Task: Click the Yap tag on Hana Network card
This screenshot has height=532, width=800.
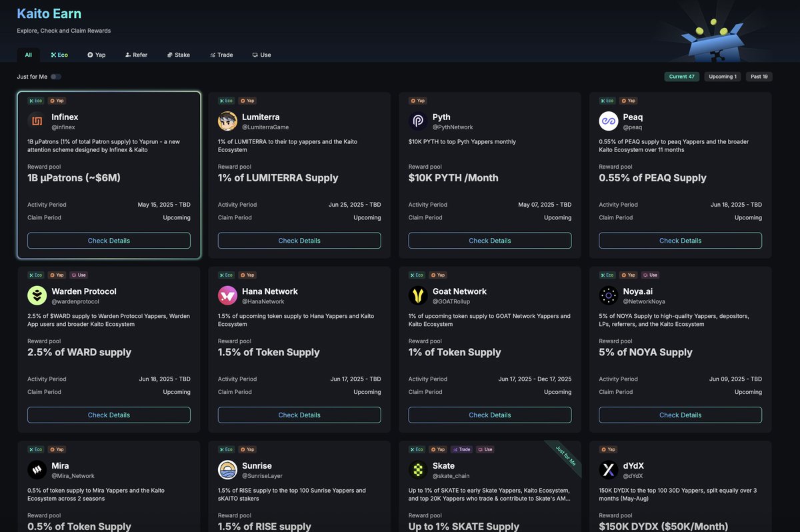Action: [247, 275]
